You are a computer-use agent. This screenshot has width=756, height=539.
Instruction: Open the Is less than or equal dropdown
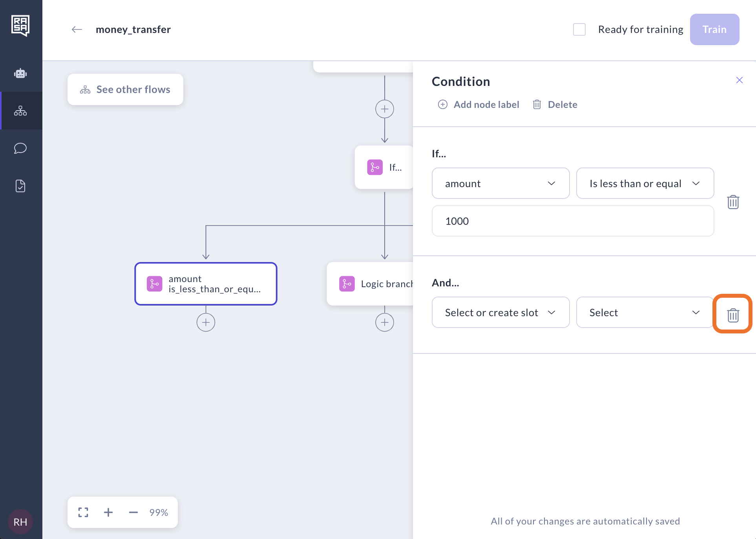tap(645, 184)
